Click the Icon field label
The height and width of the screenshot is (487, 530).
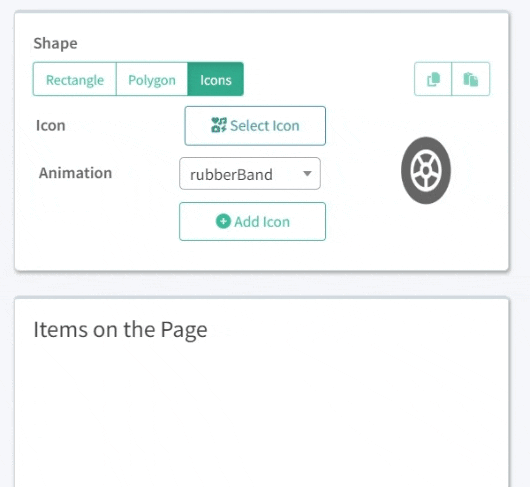[51, 125]
